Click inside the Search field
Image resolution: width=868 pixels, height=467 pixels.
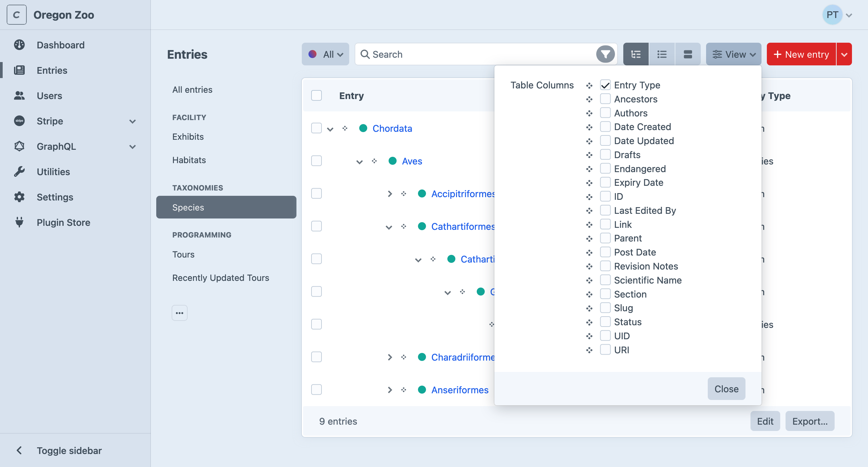[x=438, y=54]
